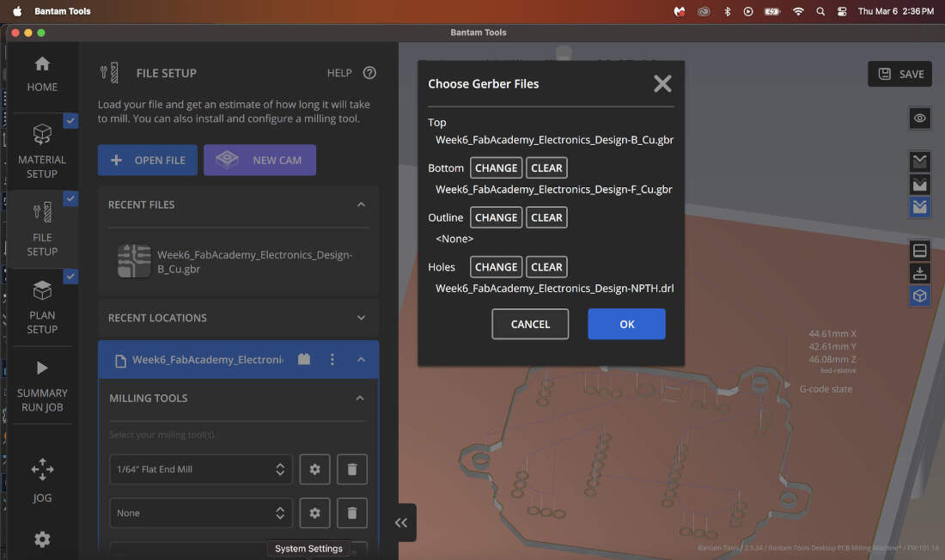Close the Choose Gerber Files dialog

(662, 84)
